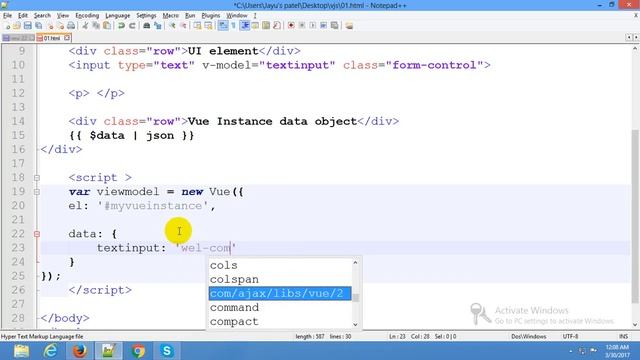Toggle Show All Characters icon
This screenshot has height=360, width=640.
[x=233, y=26]
